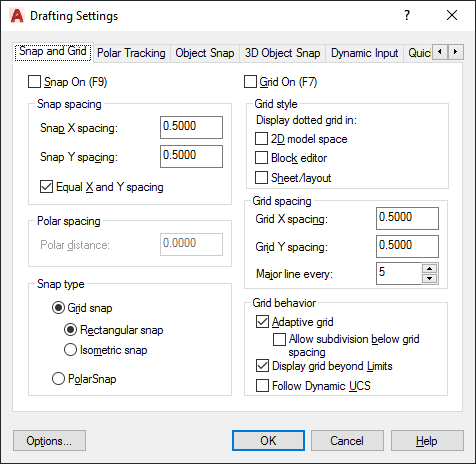Viewport: 476px width, 464px height.
Task: Select the Rectangular snap radio button
Action: click(x=70, y=330)
